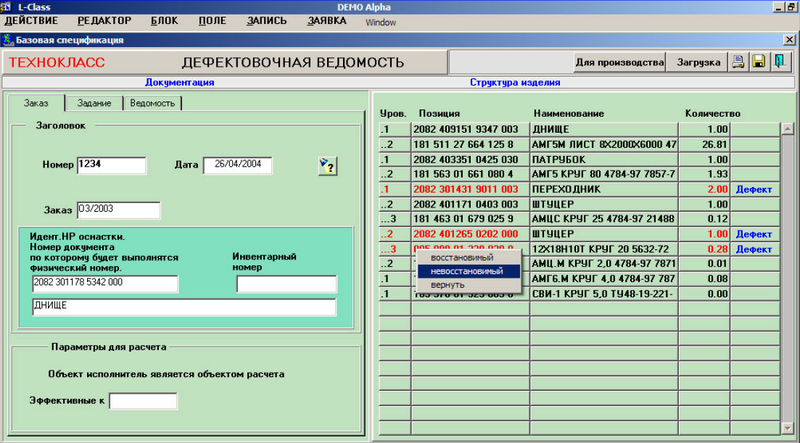The image size is (800, 443).
Task: Select position 2082 401171 0403 003
Action: click(x=470, y=204)
